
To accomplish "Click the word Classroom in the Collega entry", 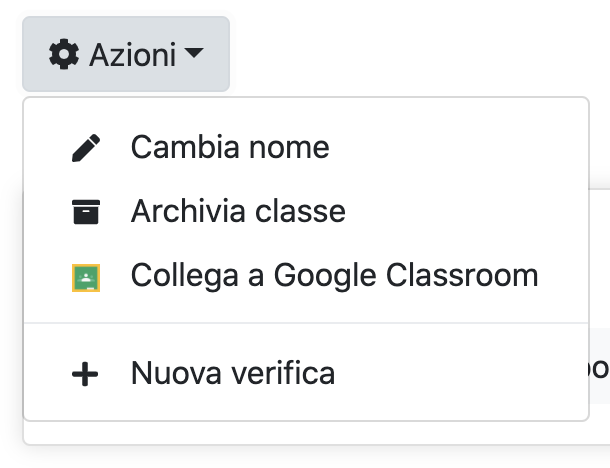I will coord(462,275).
